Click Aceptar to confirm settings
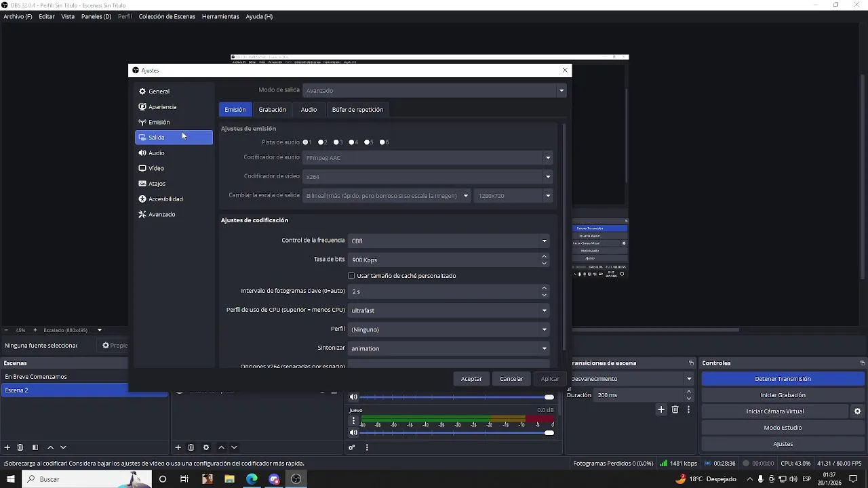868x488 pixels. 471,379
